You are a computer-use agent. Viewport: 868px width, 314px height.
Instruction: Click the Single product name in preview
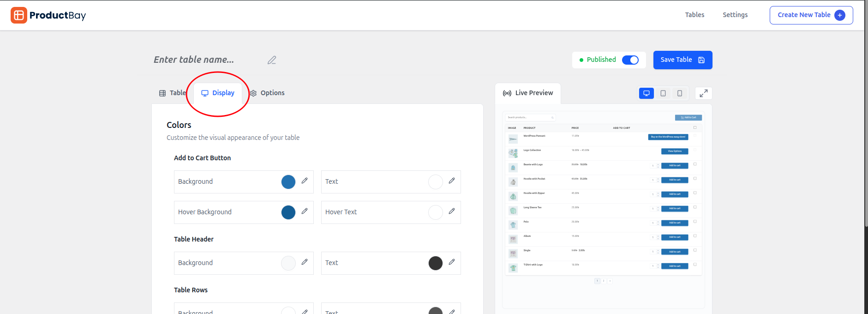[527, 250]
